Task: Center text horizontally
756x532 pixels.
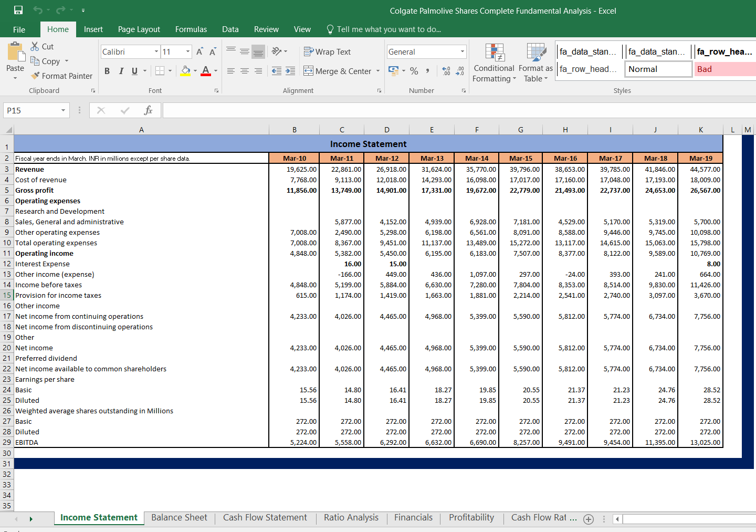Action: [245, 71]
